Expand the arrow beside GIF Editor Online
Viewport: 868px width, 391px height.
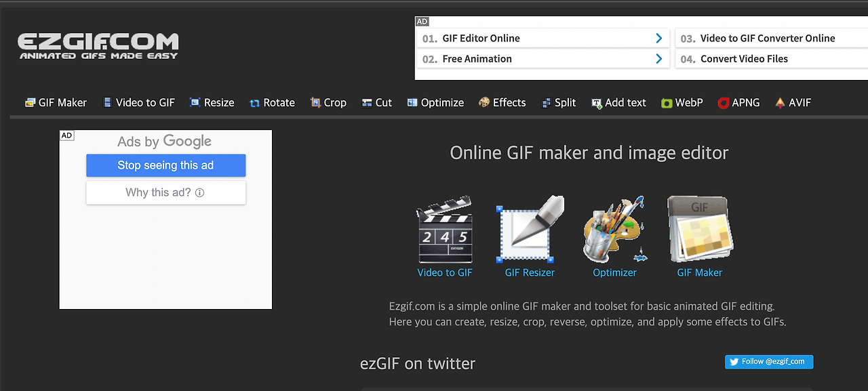coord(658,39)
